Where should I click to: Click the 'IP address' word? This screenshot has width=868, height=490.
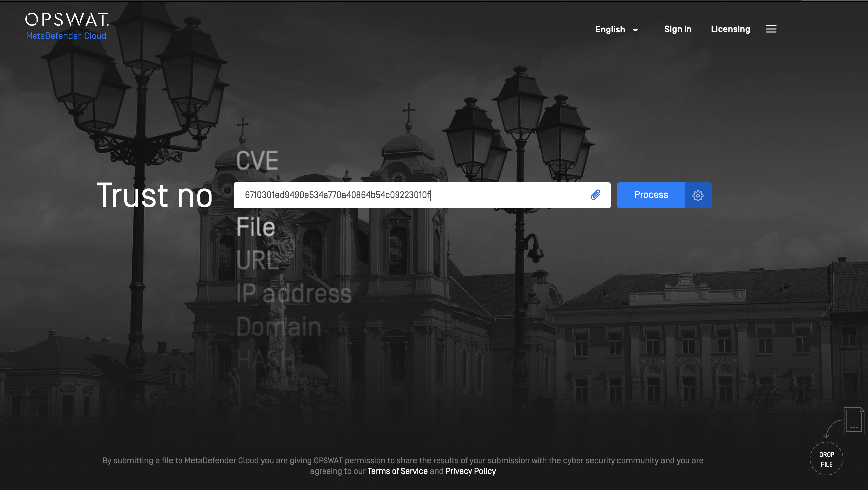point(294,293)
